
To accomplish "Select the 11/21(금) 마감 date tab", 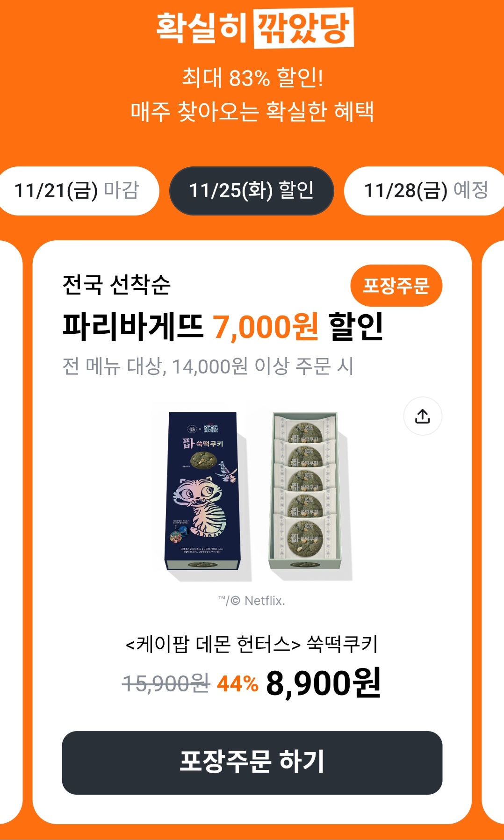I will click(77, 191).
